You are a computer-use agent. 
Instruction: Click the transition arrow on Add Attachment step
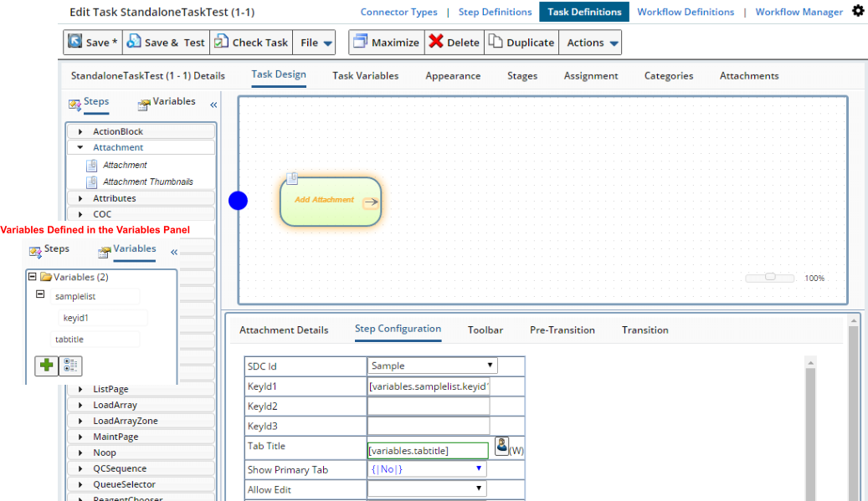pyautogui.click(x=371, y=202)
